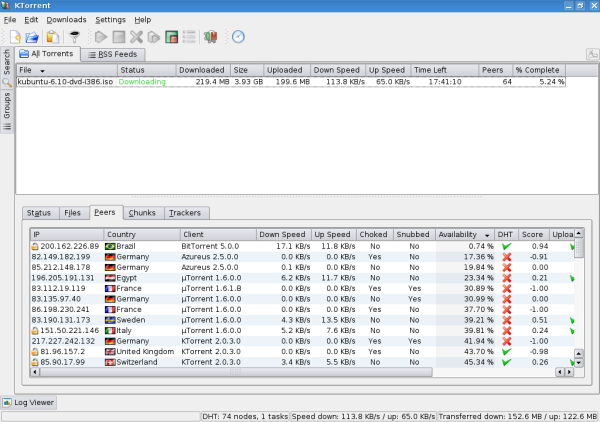Click the lock icon beside 151.50.221.146

point(35,331)
